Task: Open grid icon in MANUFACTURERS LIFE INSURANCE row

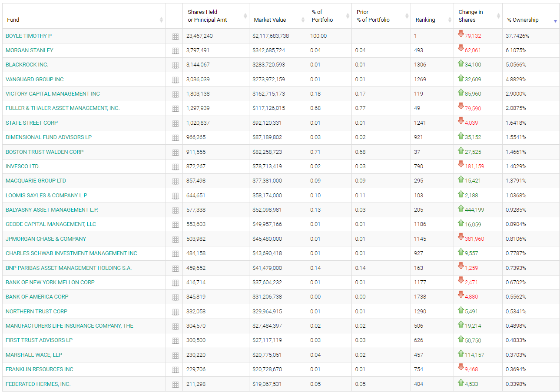Action: (176, 326)
